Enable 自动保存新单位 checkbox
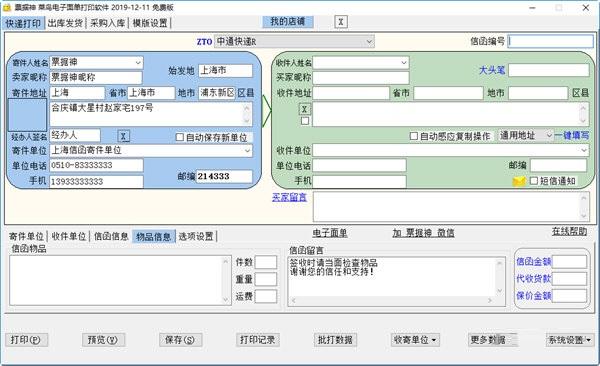This screenshot has height=366, width=600. 179,137
